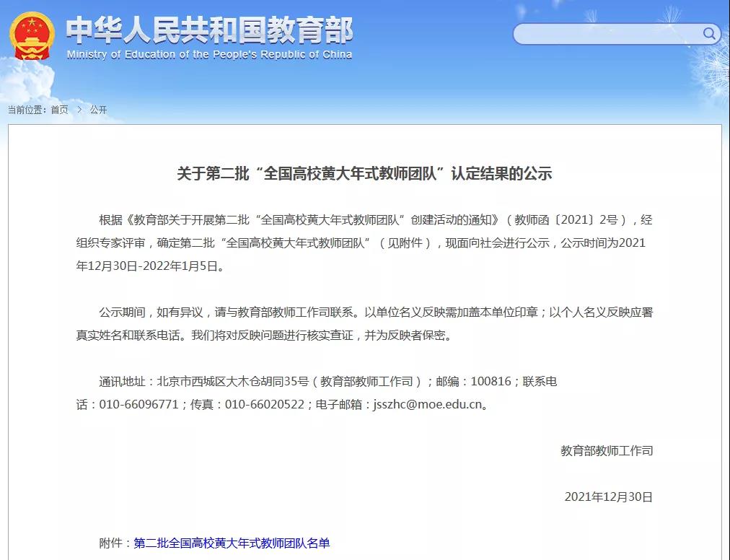Image resolution: width=730 pixels, height=560 pixels.
Task: Click the Ministry of Education English subtitle
Action: [x=209, y=55]
